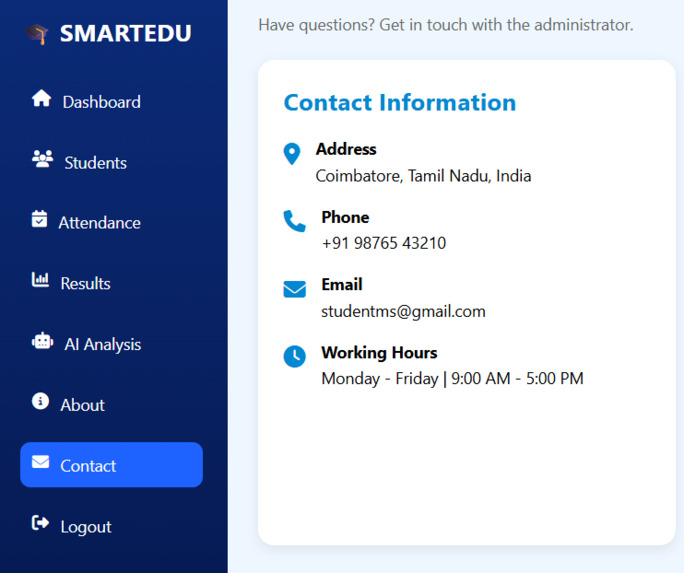Click the Attendance calendar-check icon
Screen dimensions: 684x573
pyautogui.click(x=39, y=219)
